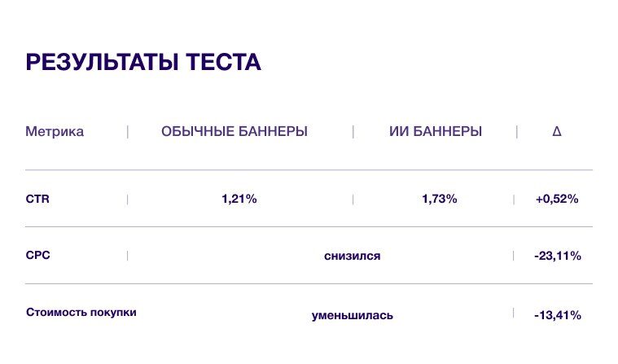Click the РЕЗУЛЬТАТЫ ТЕСТА slide title

coord(143,63)
